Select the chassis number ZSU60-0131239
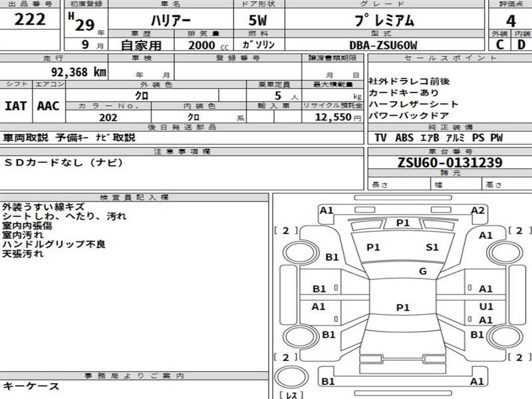532x399 pixels. [x=450, y=162]
